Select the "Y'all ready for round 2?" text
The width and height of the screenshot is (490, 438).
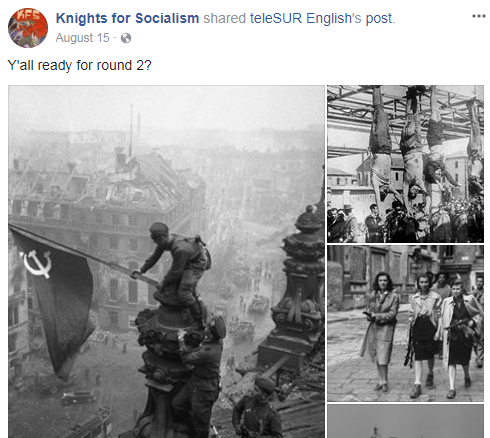(79, 65)
